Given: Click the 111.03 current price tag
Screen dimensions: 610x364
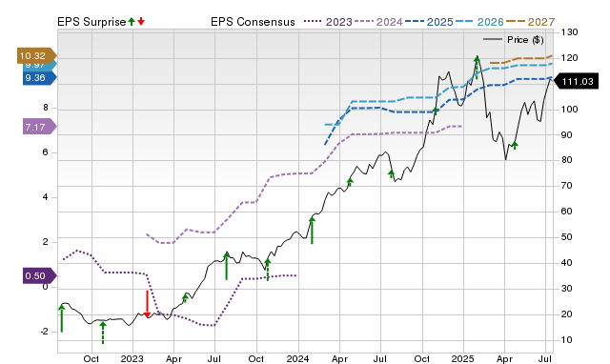Looking at the screenshot, I should coord(576,82).
